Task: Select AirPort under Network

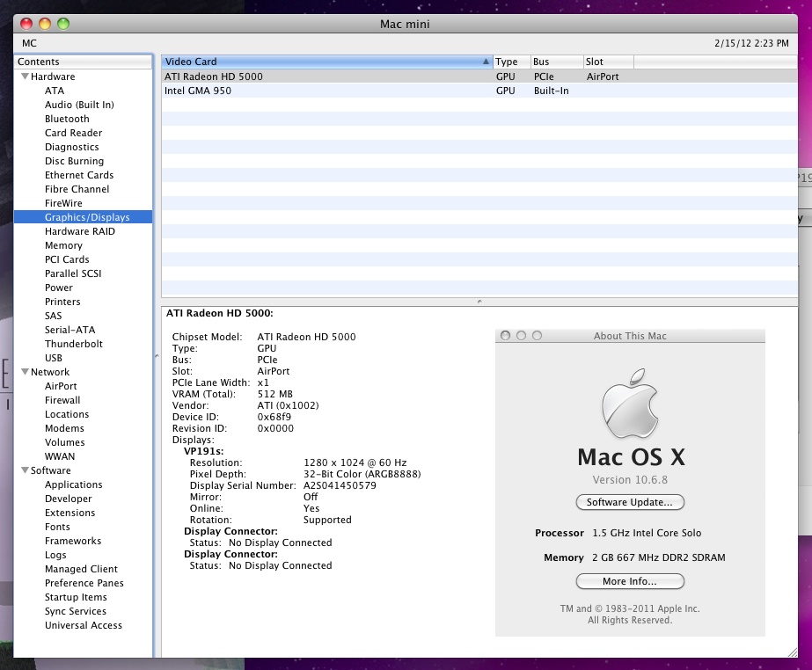Action: click(61, 386)
